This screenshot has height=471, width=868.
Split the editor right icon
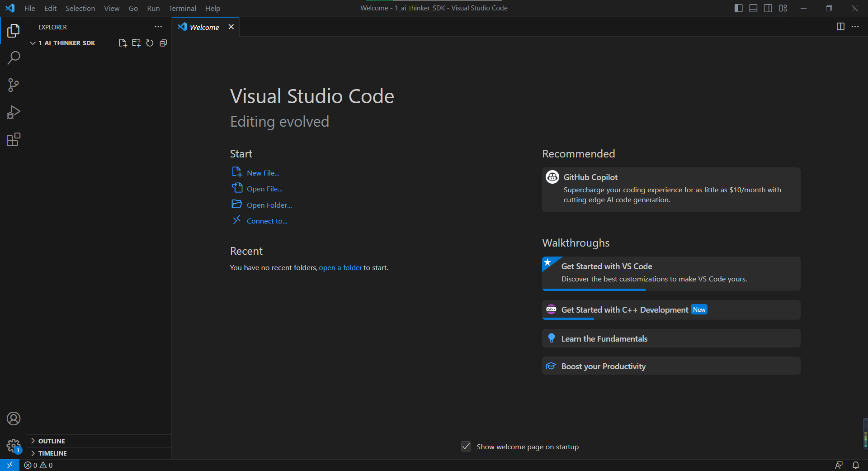point(840,27)
